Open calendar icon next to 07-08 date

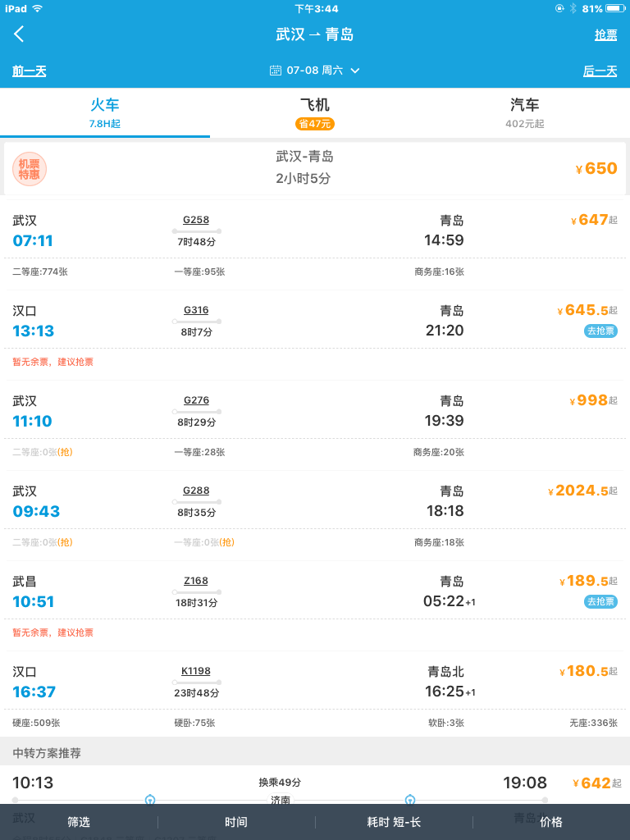tap(276, 71)
